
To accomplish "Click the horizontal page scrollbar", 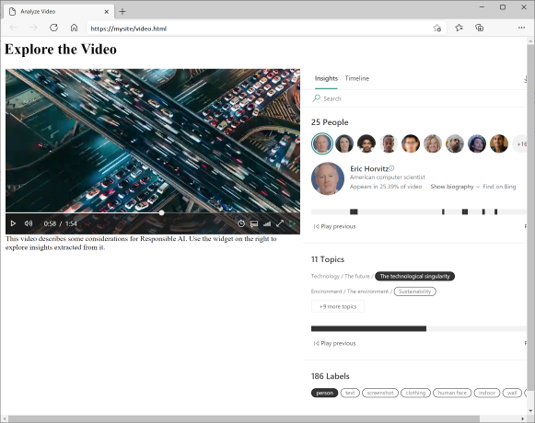I will coord(244,419).
